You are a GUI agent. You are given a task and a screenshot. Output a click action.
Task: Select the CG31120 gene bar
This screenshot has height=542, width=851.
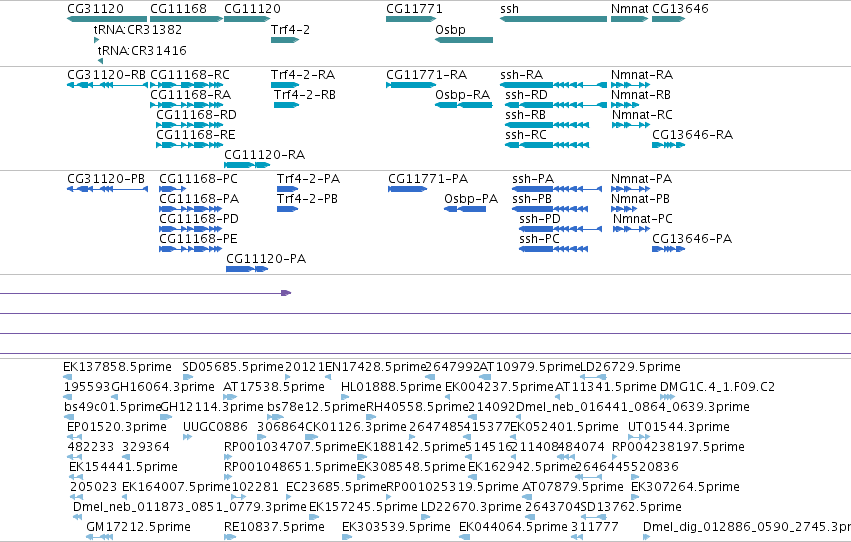[107, 19]
